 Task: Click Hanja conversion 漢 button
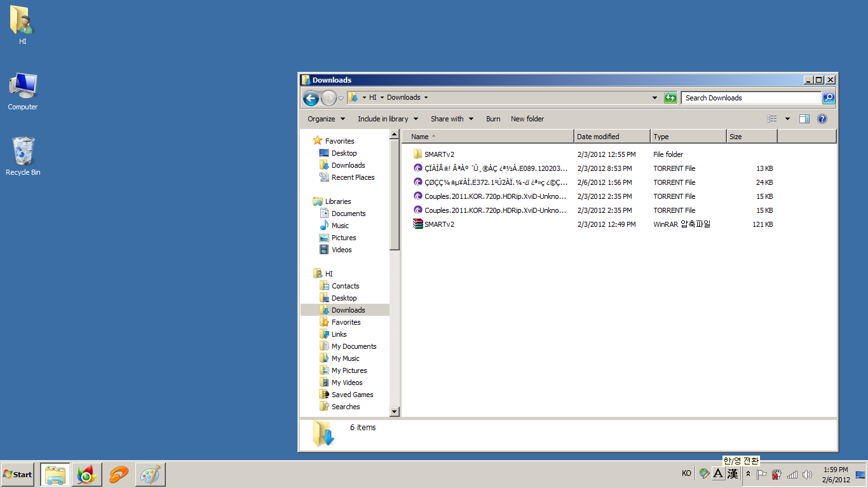click(733, 473)
